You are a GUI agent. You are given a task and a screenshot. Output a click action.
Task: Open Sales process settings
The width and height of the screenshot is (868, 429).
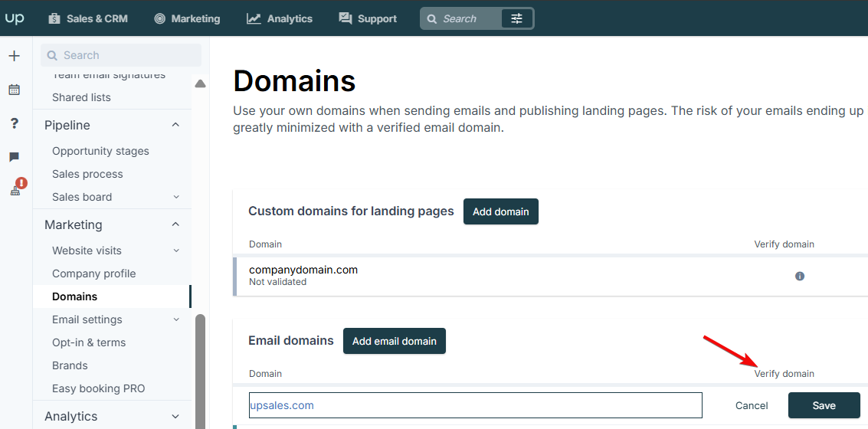coord(87,175)
